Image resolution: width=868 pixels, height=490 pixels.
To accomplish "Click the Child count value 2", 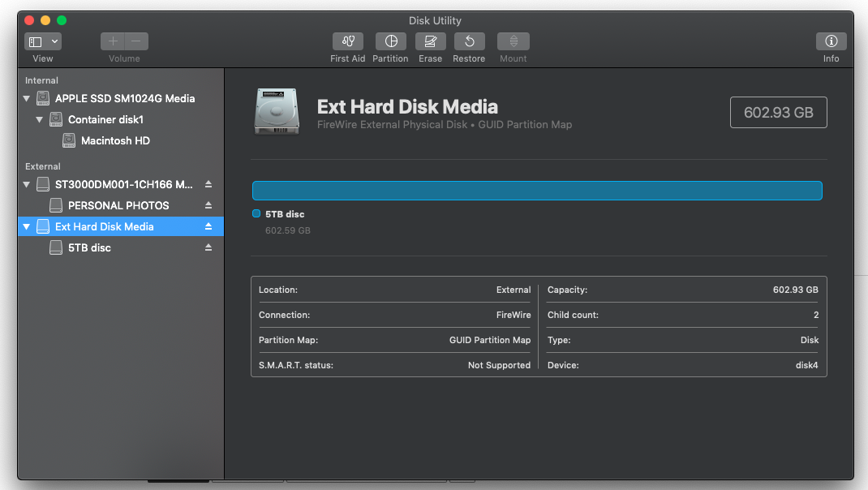I will click(x=816, y=315).
